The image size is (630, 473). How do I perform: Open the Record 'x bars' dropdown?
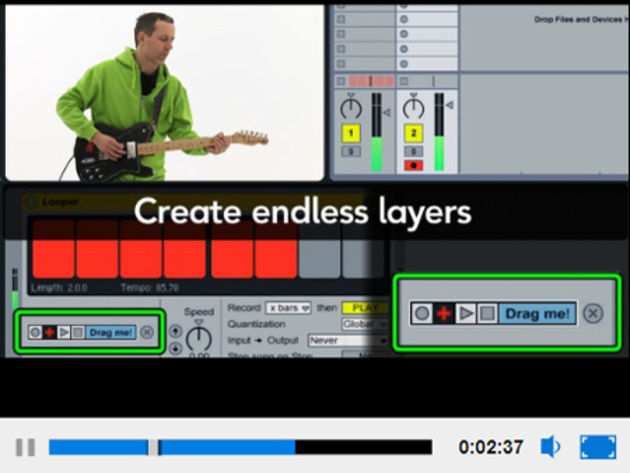288,308
